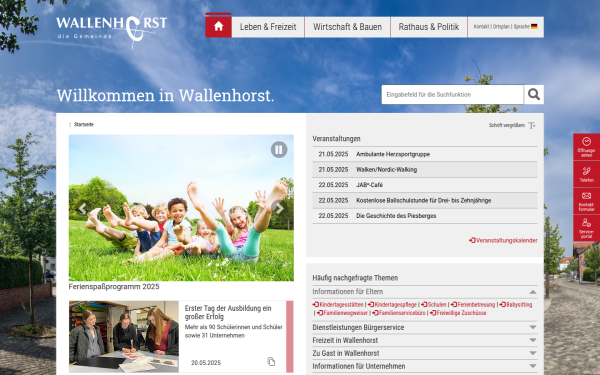The image size is (600, 375).
Task: Open Kontaktformular sidebar icon
Action: tap(586, 201)
